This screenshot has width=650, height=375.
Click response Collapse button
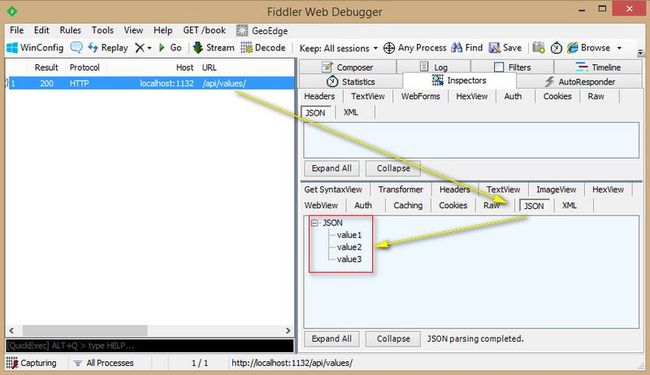[x=393, y=339]
